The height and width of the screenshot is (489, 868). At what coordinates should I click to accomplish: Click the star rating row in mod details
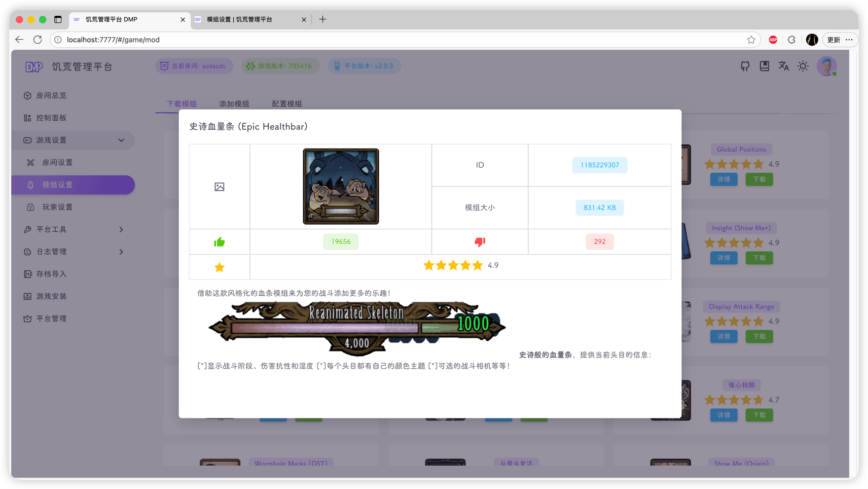point(453,265)
